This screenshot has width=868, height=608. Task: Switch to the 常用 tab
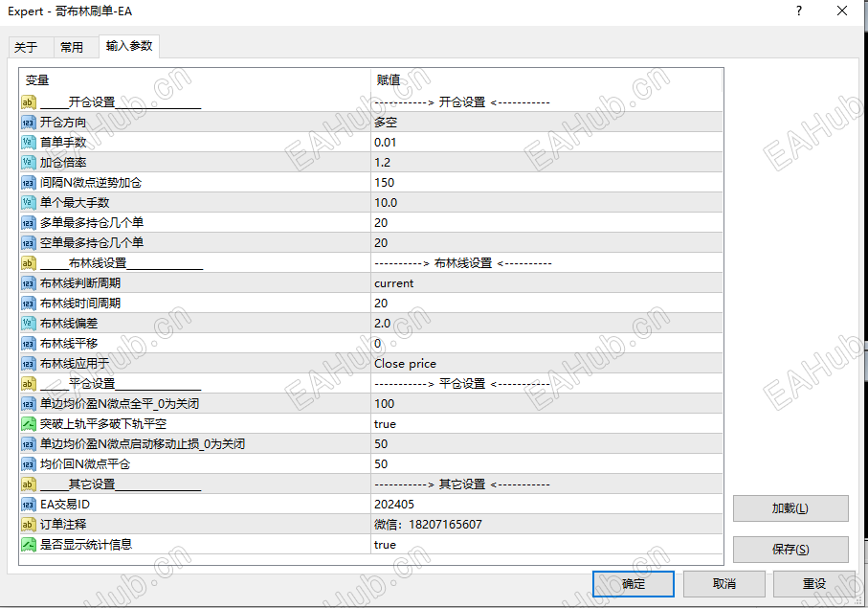pyautogui.click(x=75, y=45)
